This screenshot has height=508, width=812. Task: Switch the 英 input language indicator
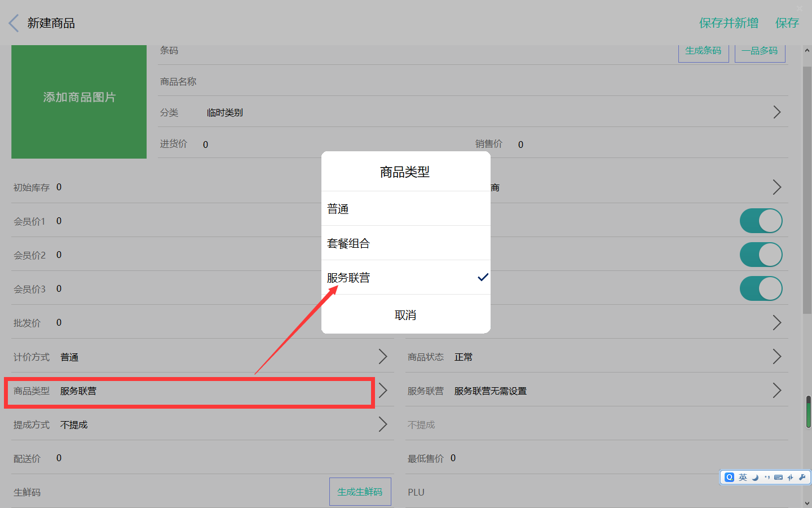(x=743, y=478)
